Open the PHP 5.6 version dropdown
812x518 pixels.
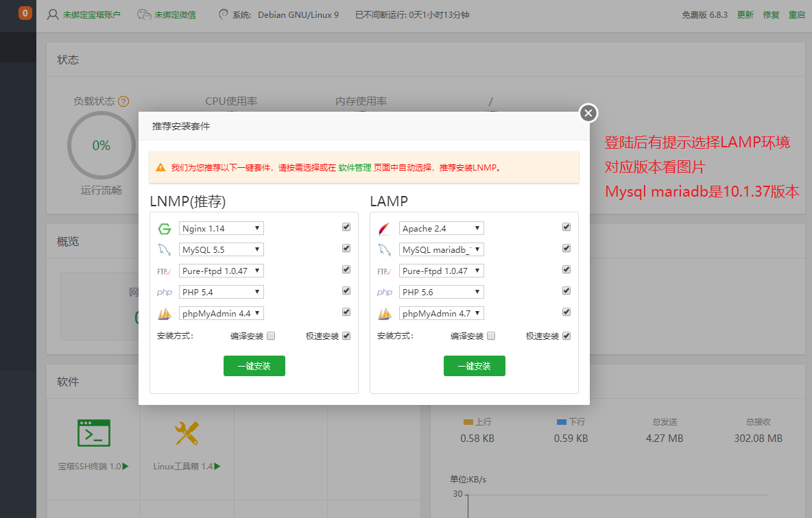click(x=441, y=292)
